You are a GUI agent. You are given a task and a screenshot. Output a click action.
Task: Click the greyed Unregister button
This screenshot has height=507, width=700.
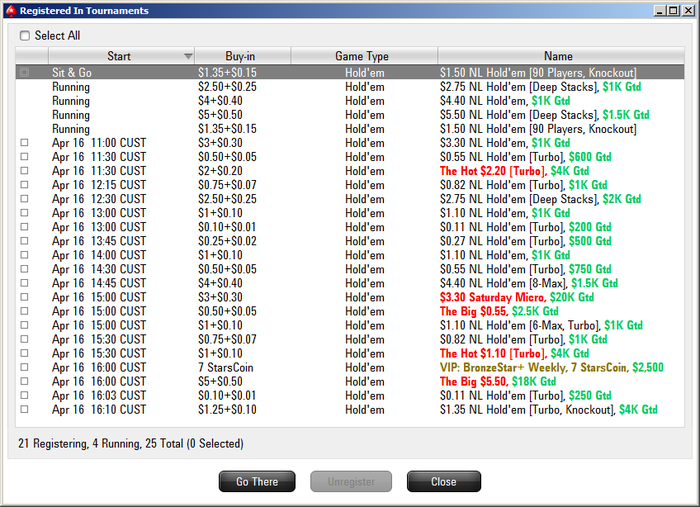[351, 481]
